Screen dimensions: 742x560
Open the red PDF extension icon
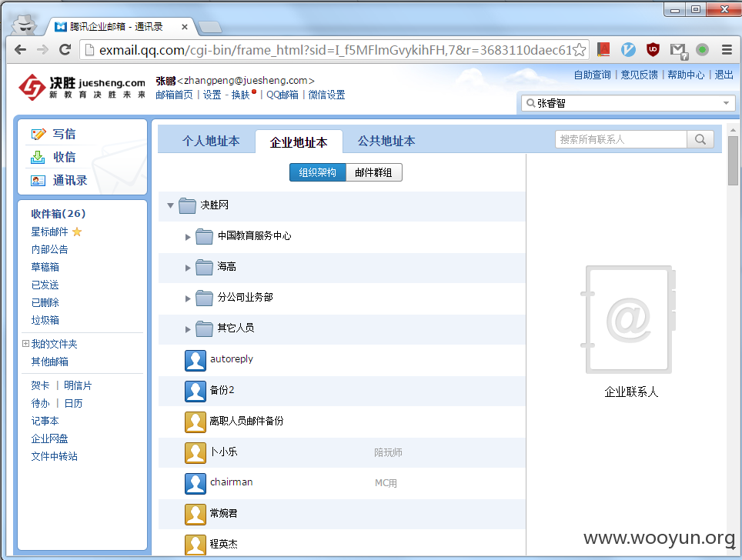tap(603, 50)
